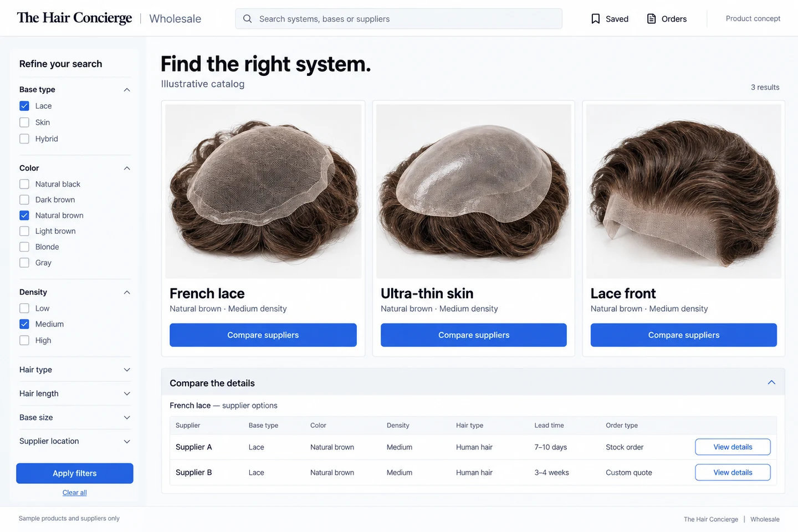Select the Dark brown color checkbox
798x532 pixels.
pyautogui.click(x=24, y=199)
